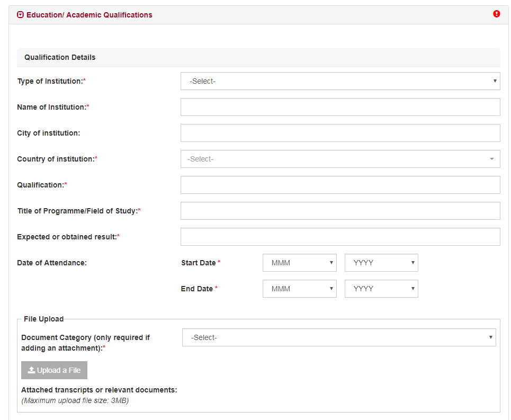511x420 pixels.
Task: Open the Start Date year dropdown
Action: pyautogui.click(x=381, y=263)
